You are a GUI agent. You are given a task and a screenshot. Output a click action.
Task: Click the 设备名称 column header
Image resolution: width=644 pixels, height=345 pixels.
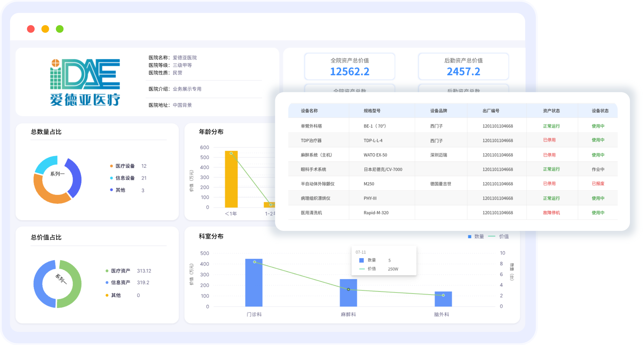pyautogui.click(x=309, y=111)
